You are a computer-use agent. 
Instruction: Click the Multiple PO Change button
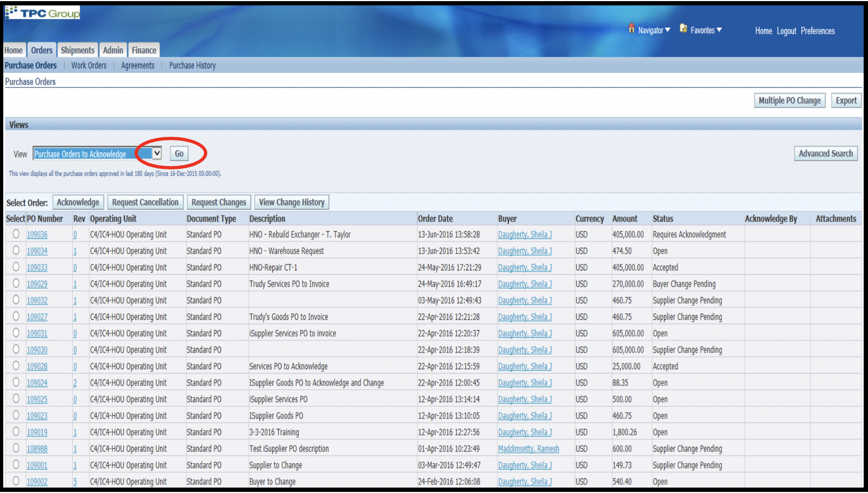tap(789, 100)
